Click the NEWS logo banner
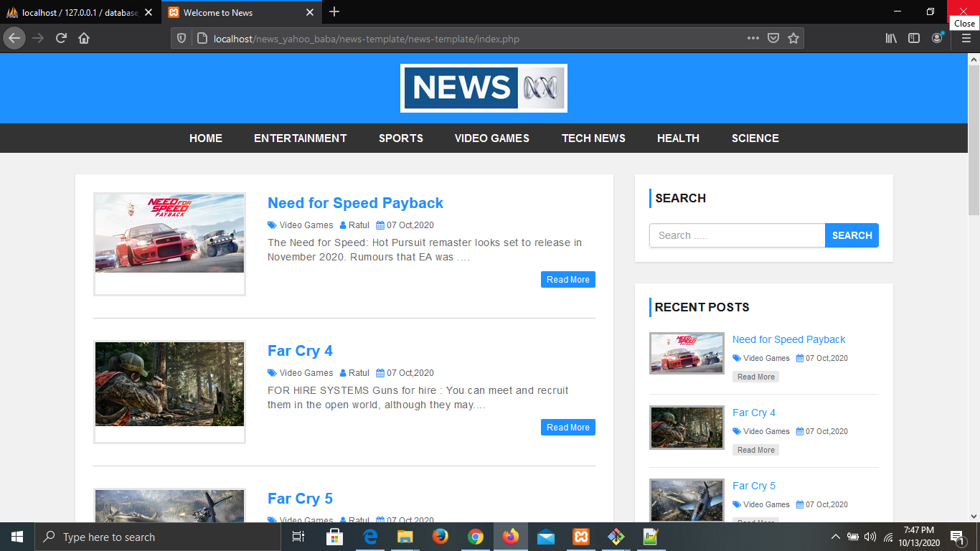This screenshot has width=980, height=551. (x=484, y=88)
